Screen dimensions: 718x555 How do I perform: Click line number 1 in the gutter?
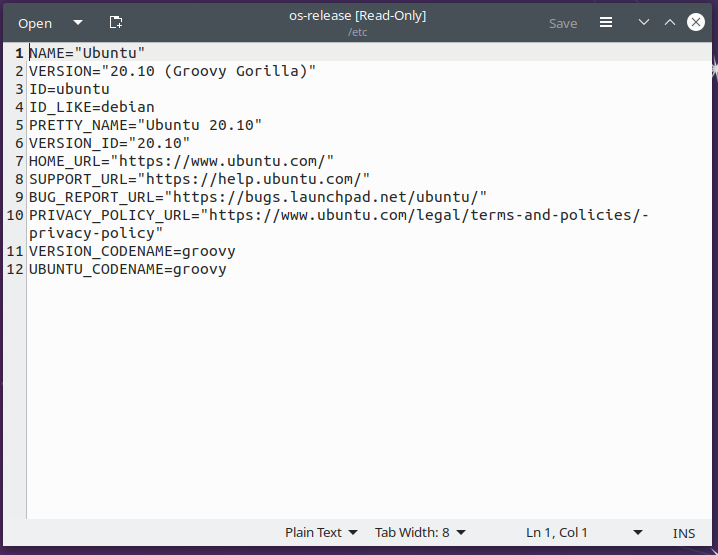click(x=19, y=53)
